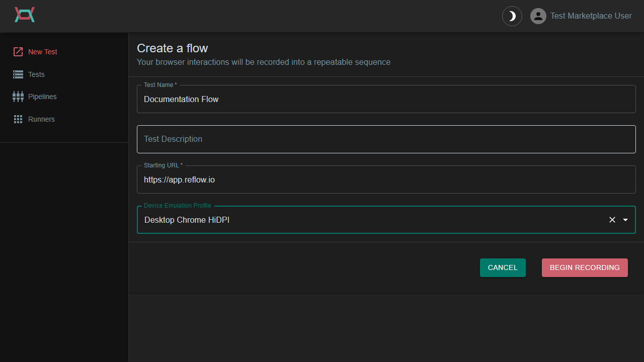644x362 pixels.
Task: Expand Device Emulation Profile dropdown arrow
Action: (625, 220)
